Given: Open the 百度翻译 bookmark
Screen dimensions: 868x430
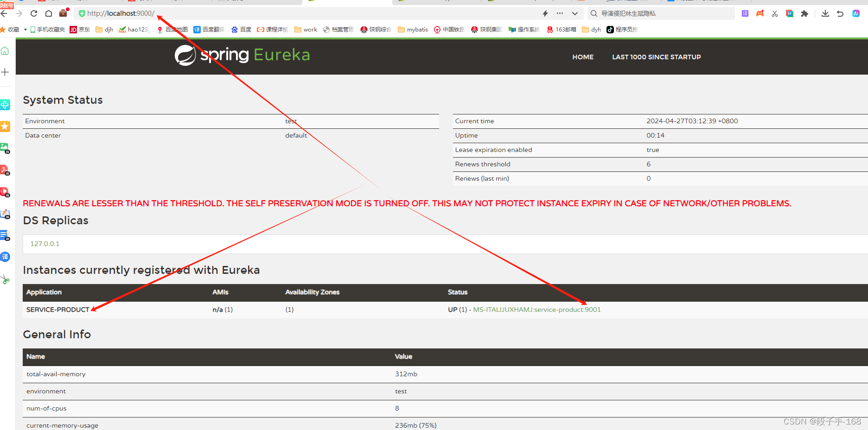Looking at the screenshot, I should click(x=209, y=30).
